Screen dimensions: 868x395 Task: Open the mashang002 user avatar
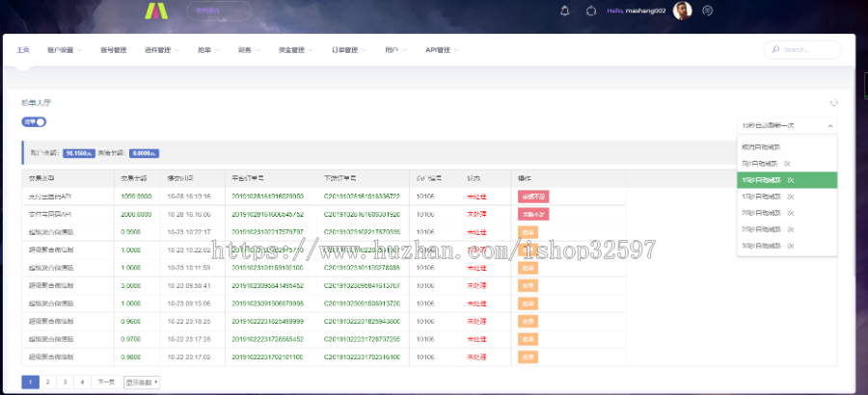click(x=682, y=11)
